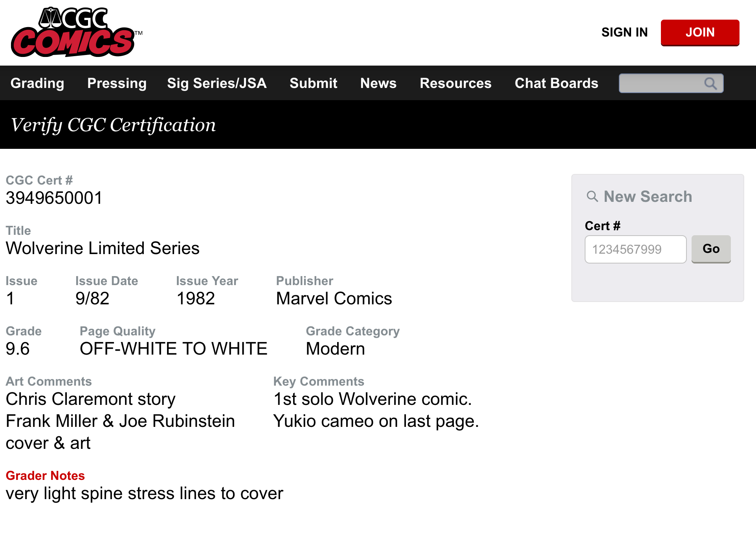
Task: Click the Sig Series/JSA navigation tab
Action: 217,83
